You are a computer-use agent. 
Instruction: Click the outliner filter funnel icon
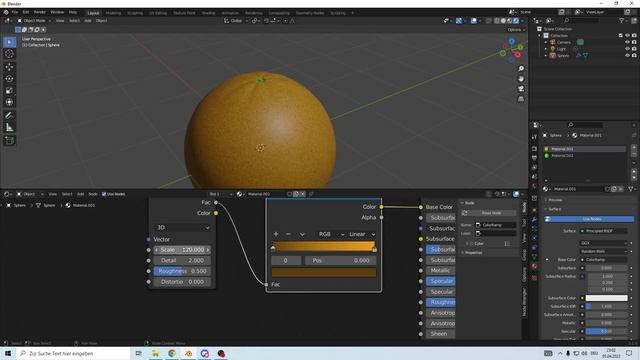(622, 20)
